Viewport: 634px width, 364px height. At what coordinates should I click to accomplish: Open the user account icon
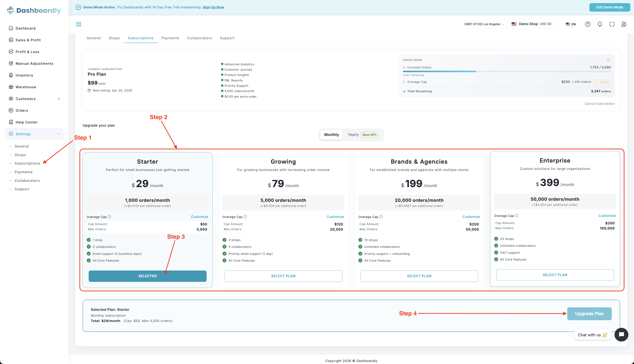[624, 24]
